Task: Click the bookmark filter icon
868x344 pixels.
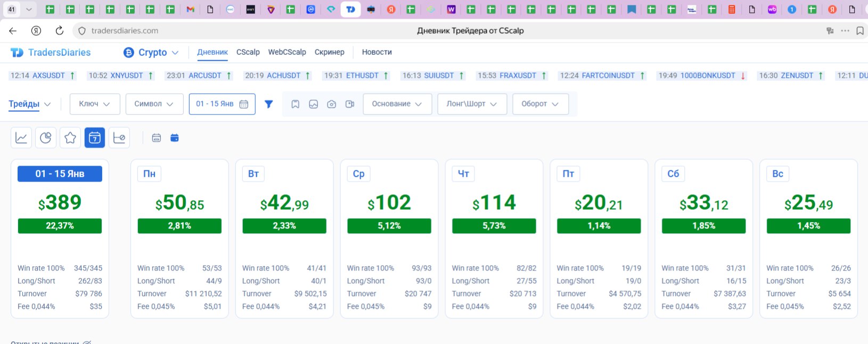Action: click(x=295, y=104)
